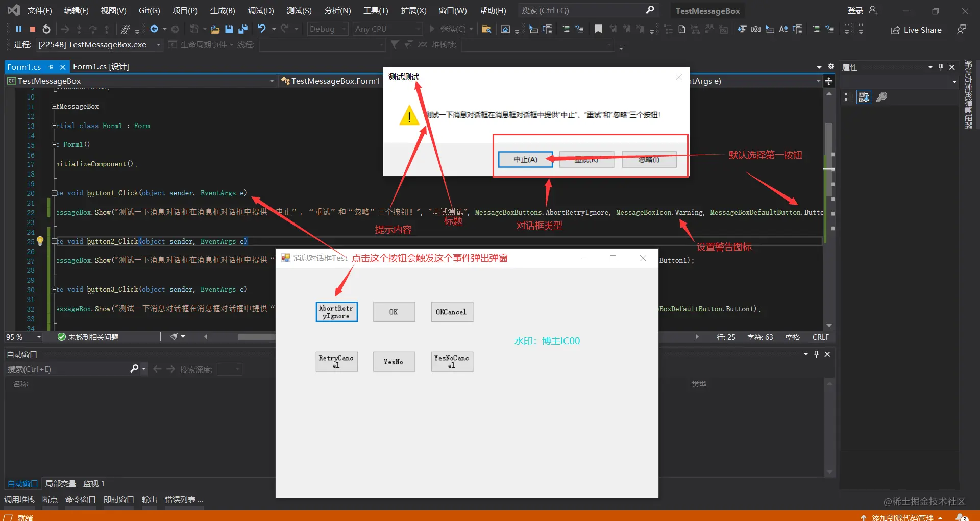
Task: Collapse Form1 class outline at line 13
Action: tap(54, 126)
